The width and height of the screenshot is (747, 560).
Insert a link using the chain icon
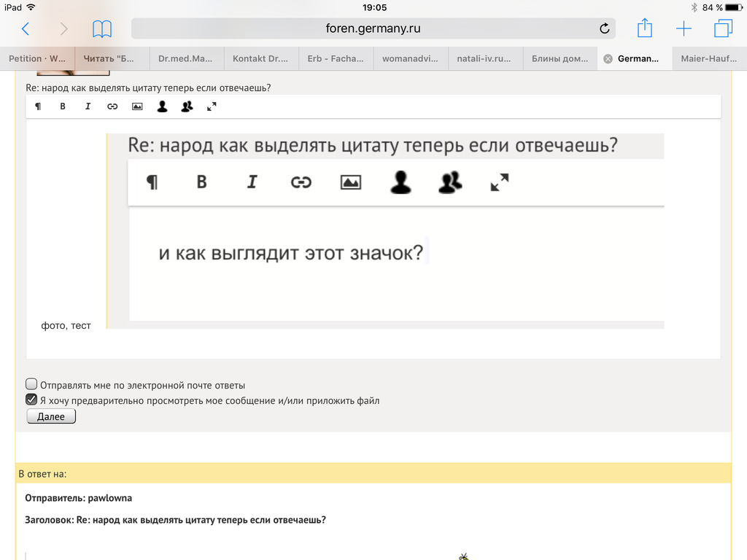pyautogui.click(x=112, y=106)
